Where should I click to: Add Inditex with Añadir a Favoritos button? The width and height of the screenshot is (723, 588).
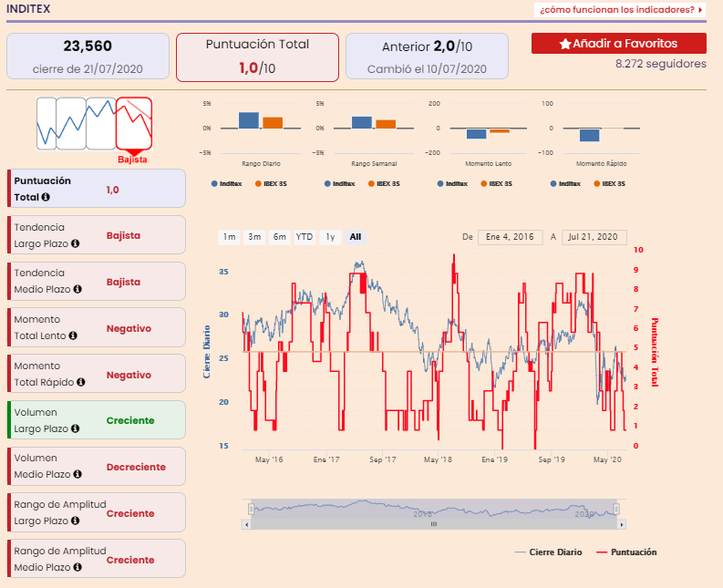coord(619,44)
